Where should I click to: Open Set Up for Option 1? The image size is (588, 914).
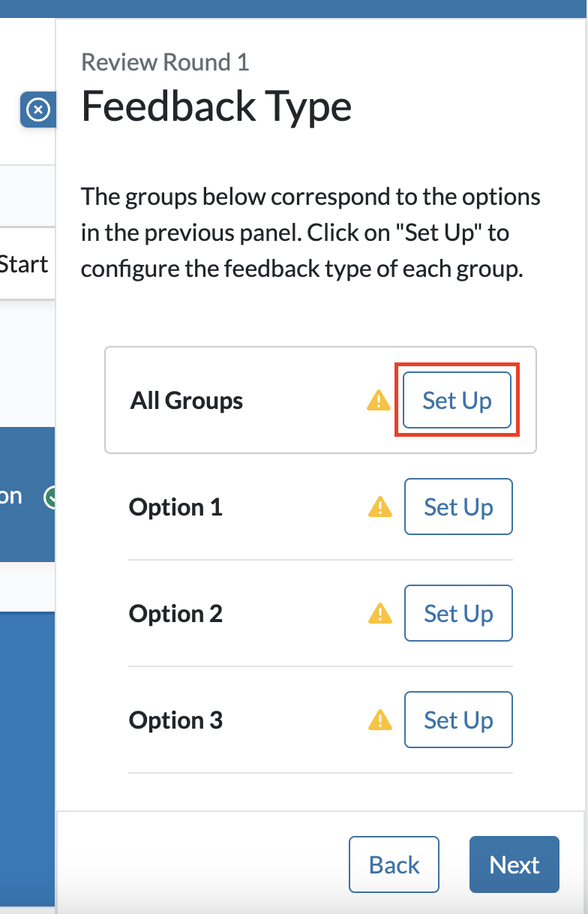(x=458, y=507)
